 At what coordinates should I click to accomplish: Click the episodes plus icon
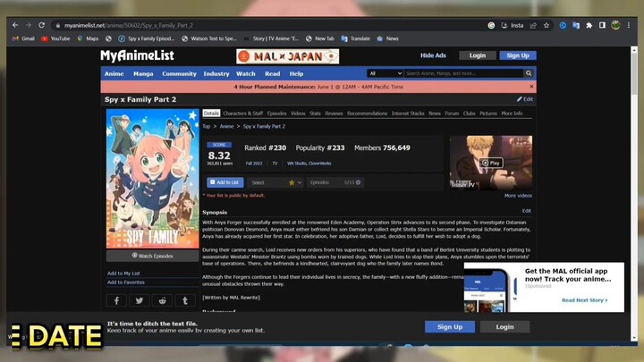358,182
